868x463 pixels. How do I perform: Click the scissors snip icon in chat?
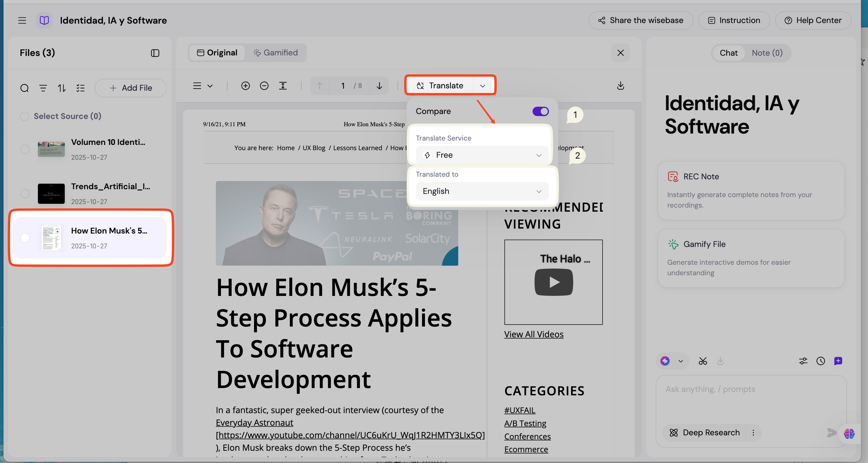(703, 361)
